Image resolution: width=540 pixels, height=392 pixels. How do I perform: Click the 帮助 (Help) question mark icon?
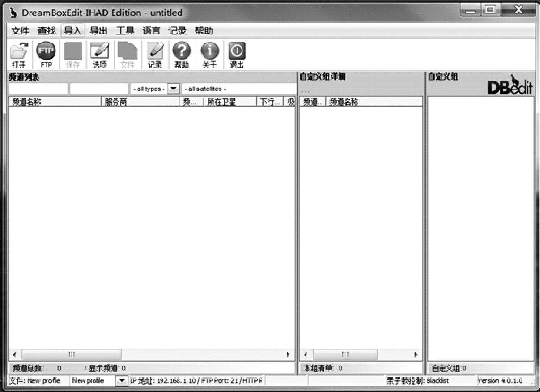(182, 55)
